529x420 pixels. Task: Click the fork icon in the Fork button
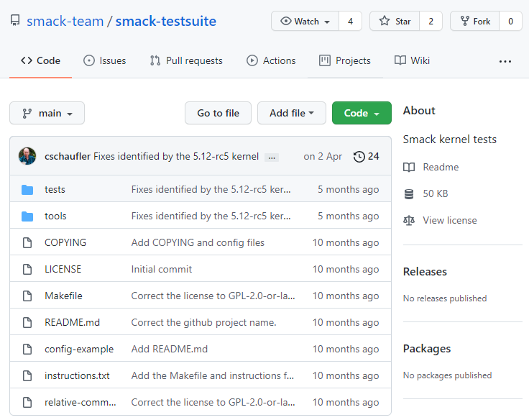tap(465, 21)
